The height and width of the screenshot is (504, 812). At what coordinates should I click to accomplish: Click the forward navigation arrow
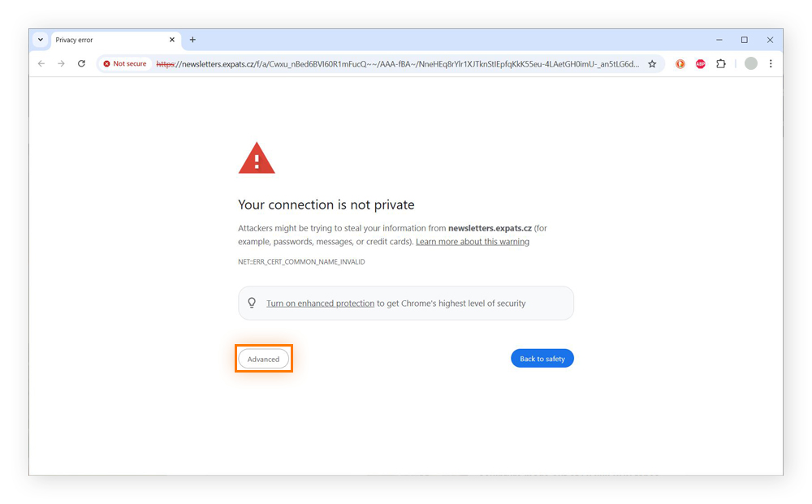tap(60, 63)
